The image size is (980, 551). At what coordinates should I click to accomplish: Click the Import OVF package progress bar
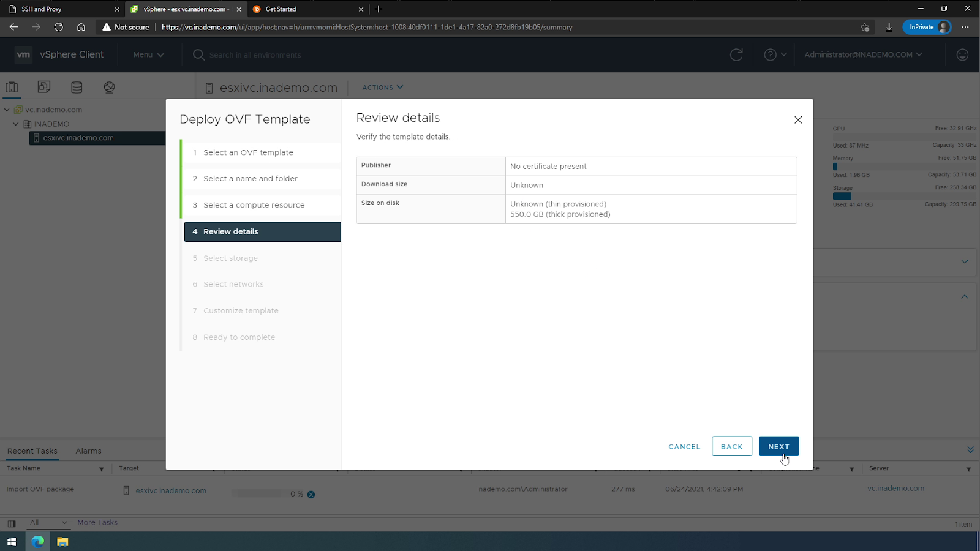257,493
